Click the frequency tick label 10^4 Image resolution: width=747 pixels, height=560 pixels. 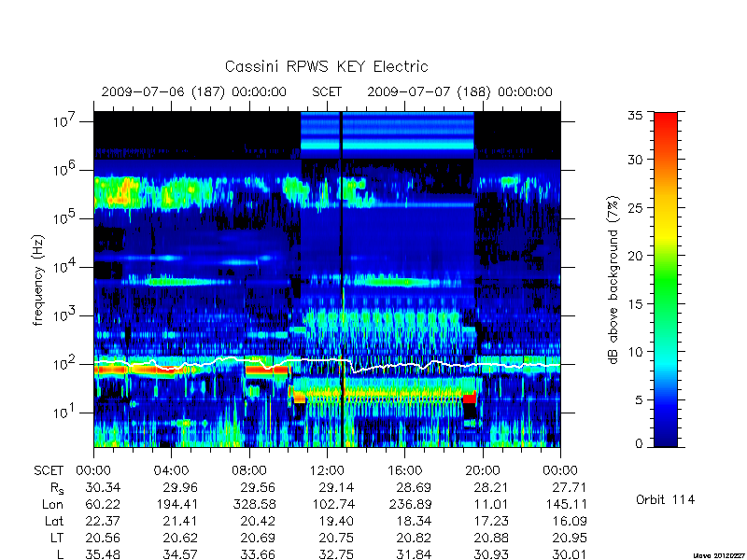(x=66, y=267)
